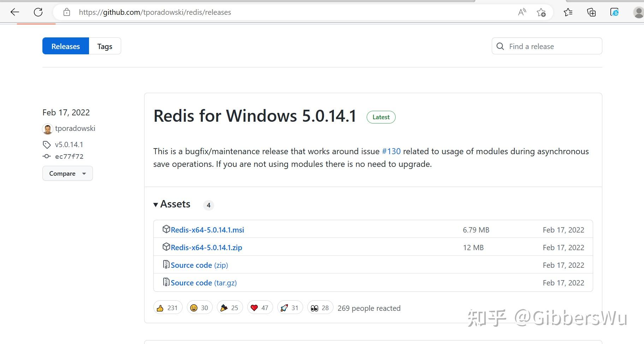Open issue #130
The width and height of the screenshot is (644, 344).
[x=391, y=151]
